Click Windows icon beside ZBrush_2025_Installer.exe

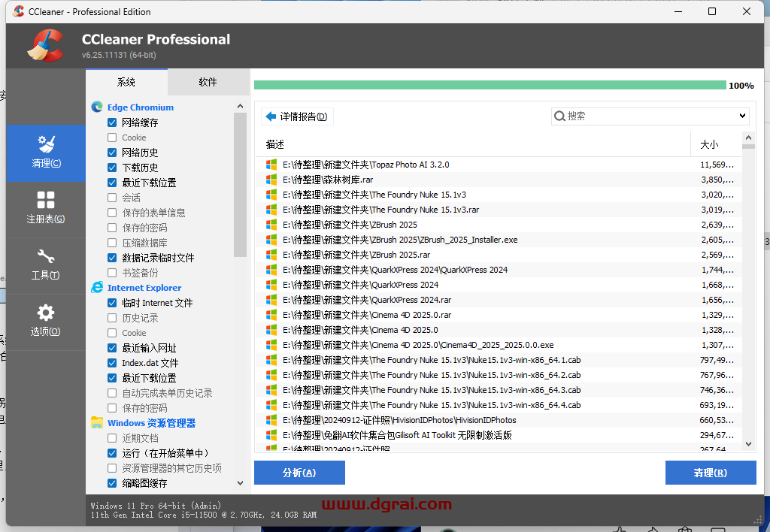271,240
